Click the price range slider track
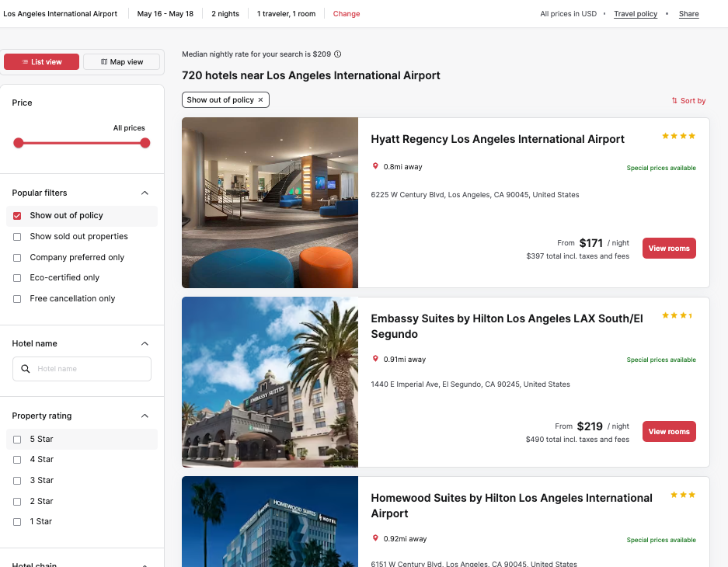The width and height of the screenshot is (728, 567). 82,143
